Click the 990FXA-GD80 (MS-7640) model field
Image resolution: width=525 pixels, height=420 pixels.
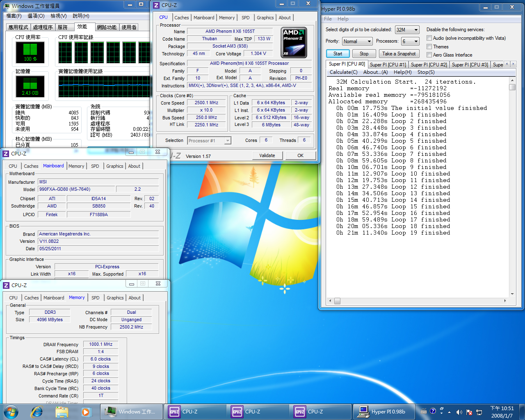click(x=77, y=189)
